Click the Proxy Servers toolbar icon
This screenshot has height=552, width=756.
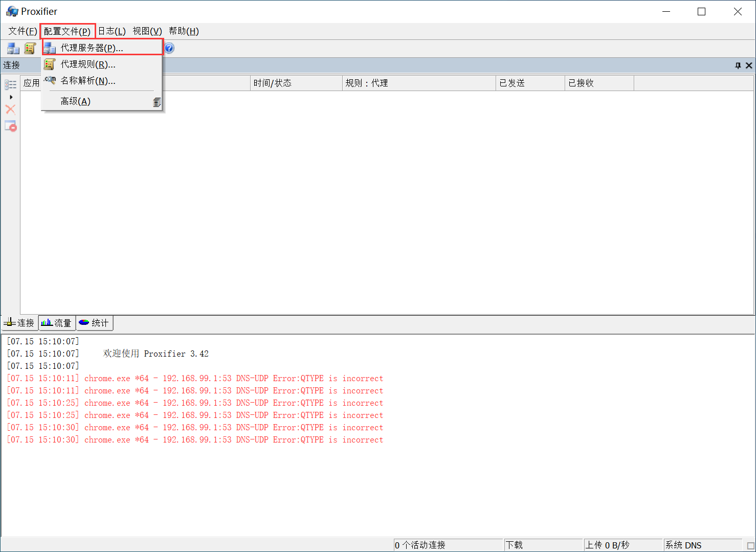click(x=13, y=49)
